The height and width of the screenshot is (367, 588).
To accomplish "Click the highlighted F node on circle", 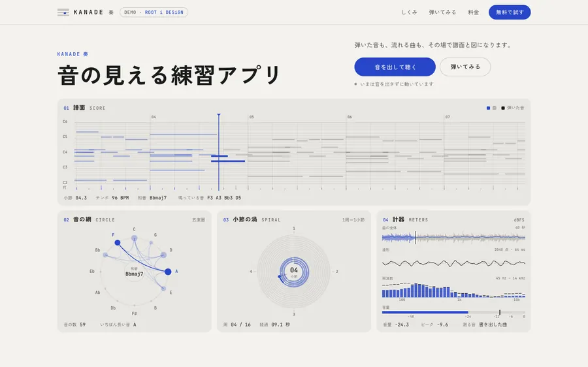I will (118, 242).
